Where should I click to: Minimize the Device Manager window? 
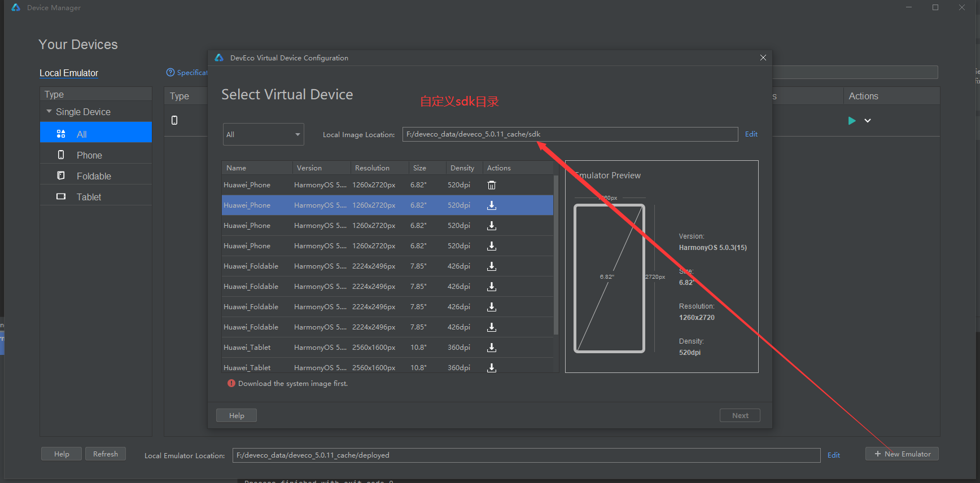(x=909, y=7)
